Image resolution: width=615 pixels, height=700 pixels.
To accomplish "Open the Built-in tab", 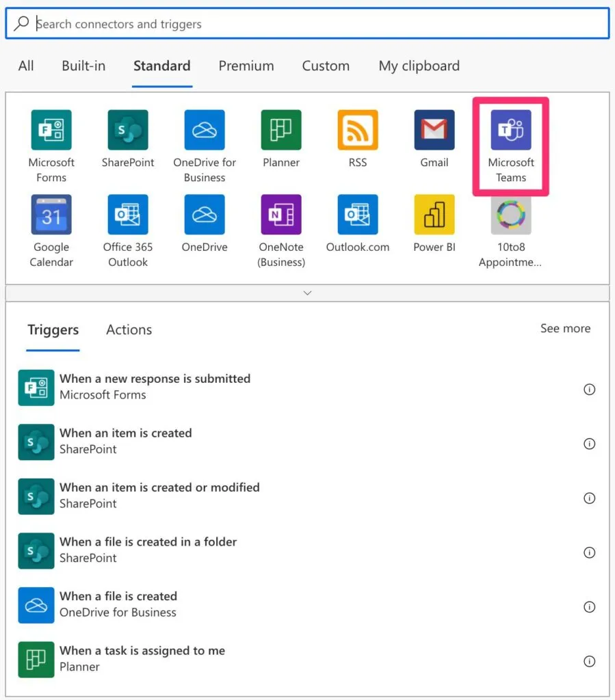I will tap(83, 66).
